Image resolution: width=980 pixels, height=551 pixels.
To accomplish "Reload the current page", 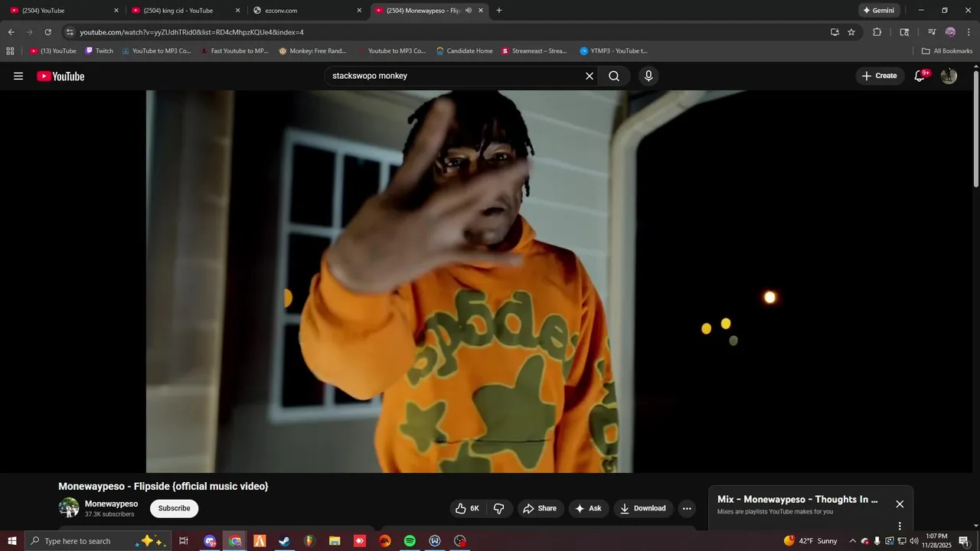I will 47,32.
